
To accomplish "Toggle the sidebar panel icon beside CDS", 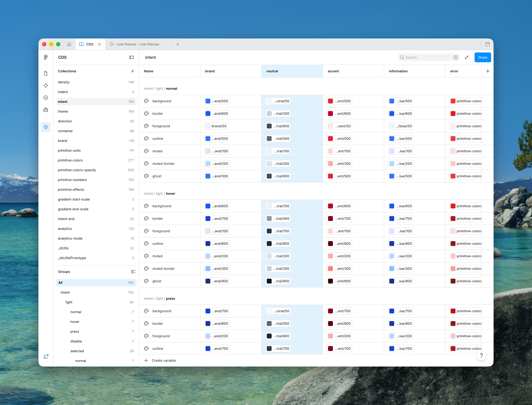I will coord(131,57).
